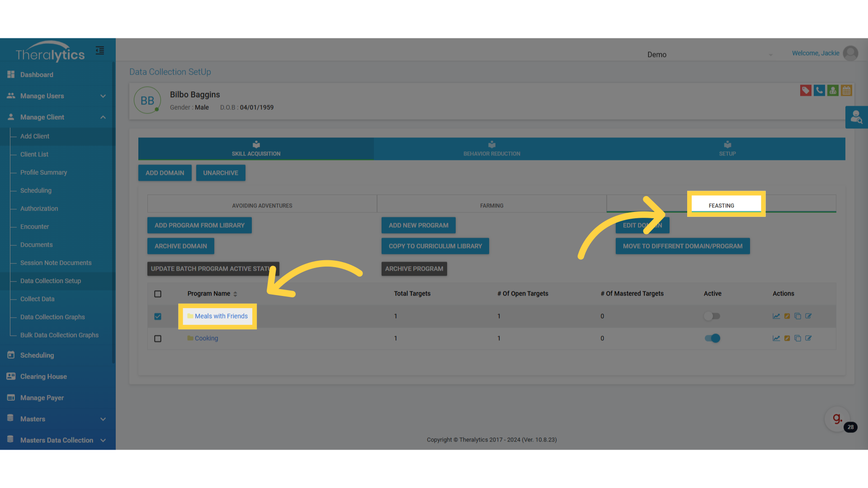Sort by Program Name column arrows

(x=235, y=294)
